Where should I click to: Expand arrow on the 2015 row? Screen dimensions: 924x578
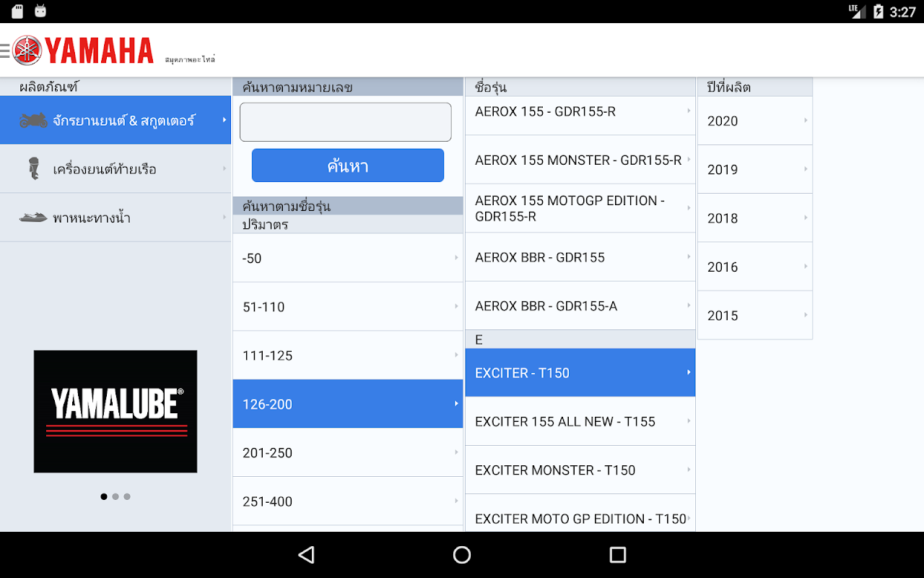click(806, 314)
